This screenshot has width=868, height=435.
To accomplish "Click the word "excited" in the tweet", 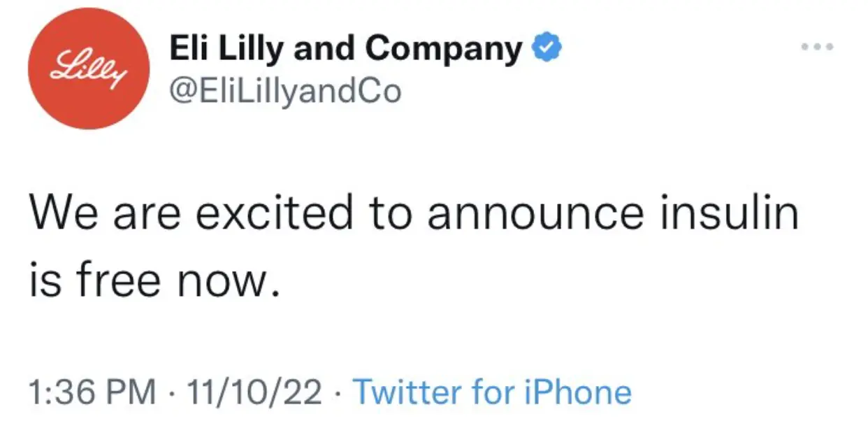I will click(275, 213).
